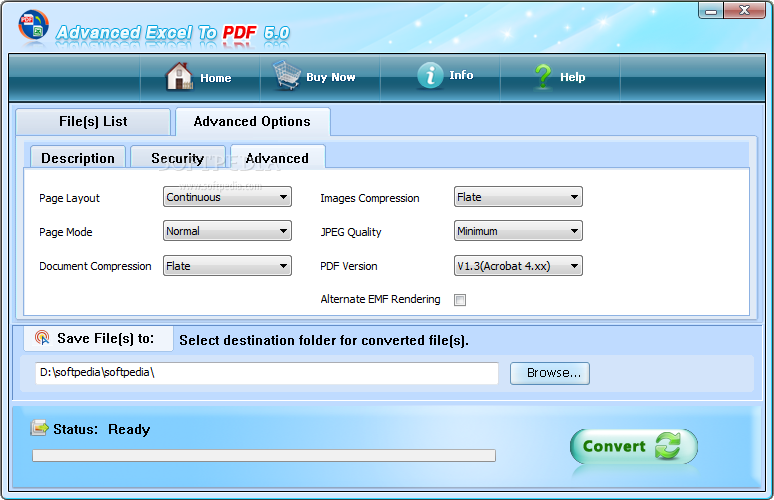This screenshot has width=774, height=500.
Task: Click the green refresh arrows on Convert
Action: (667, 445)
